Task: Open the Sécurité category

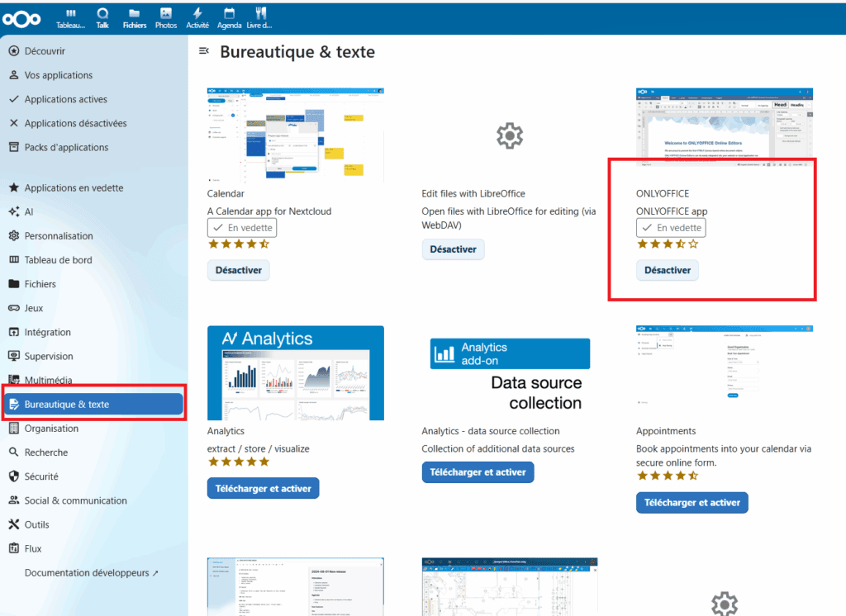Action: coord(41,476)
